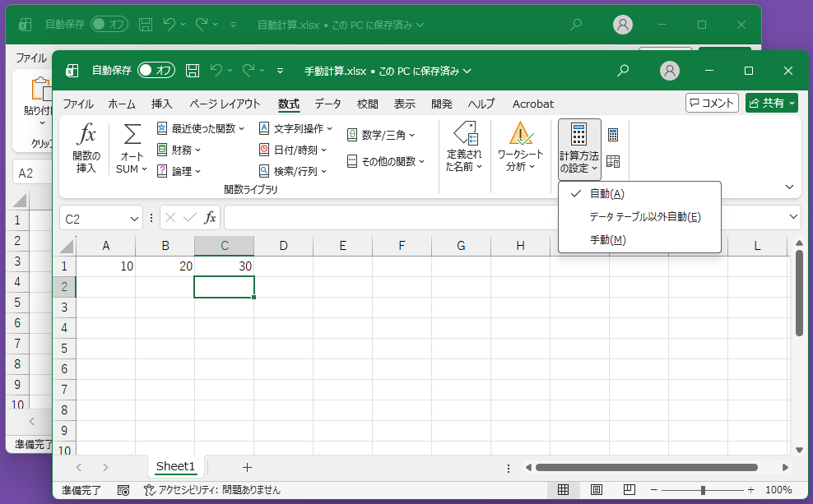This screenshot has height=504, width=813.
Task: Open ファイル tab in 自動計算.xlsx window
Action: pyautogui.click(x=31, y=58)
